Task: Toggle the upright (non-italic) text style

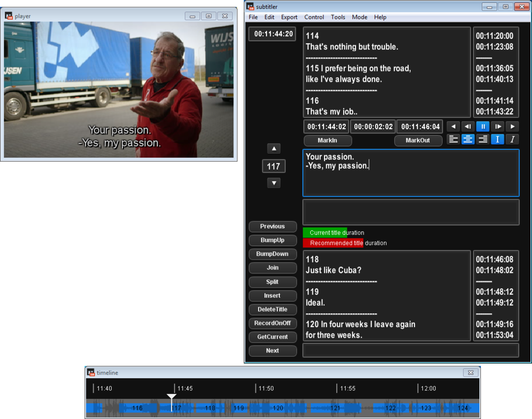Action: [x=497, y=139]
